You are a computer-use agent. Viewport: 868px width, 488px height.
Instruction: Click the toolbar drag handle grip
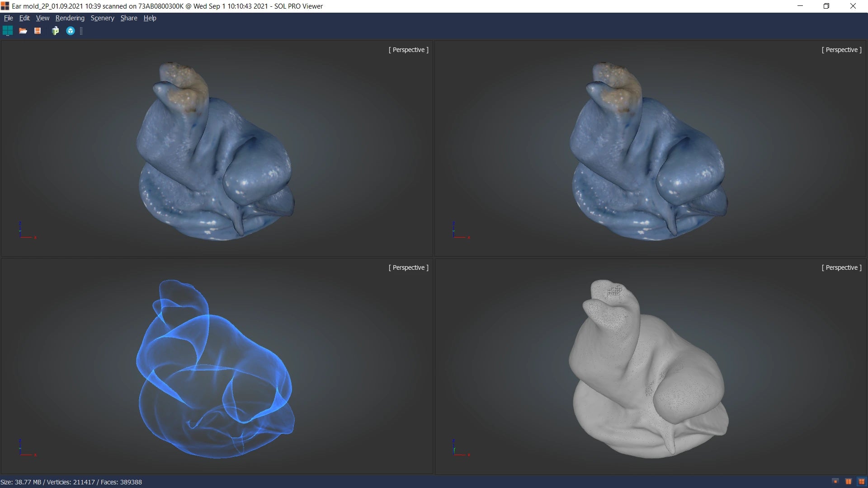click(x=81, y=31)
